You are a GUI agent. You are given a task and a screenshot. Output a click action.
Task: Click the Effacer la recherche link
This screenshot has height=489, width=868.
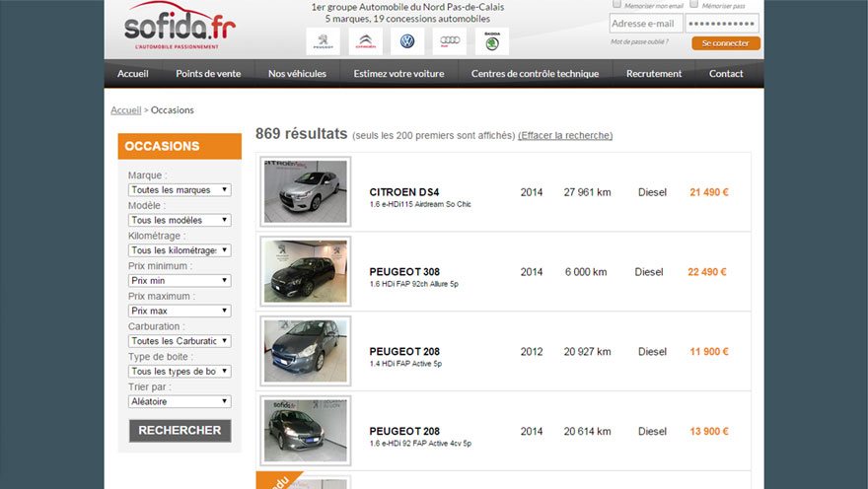tap(565, 135)
